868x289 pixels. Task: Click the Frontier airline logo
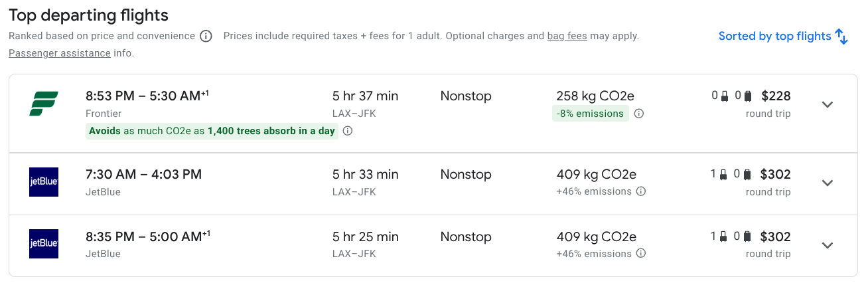coord(44,104)
